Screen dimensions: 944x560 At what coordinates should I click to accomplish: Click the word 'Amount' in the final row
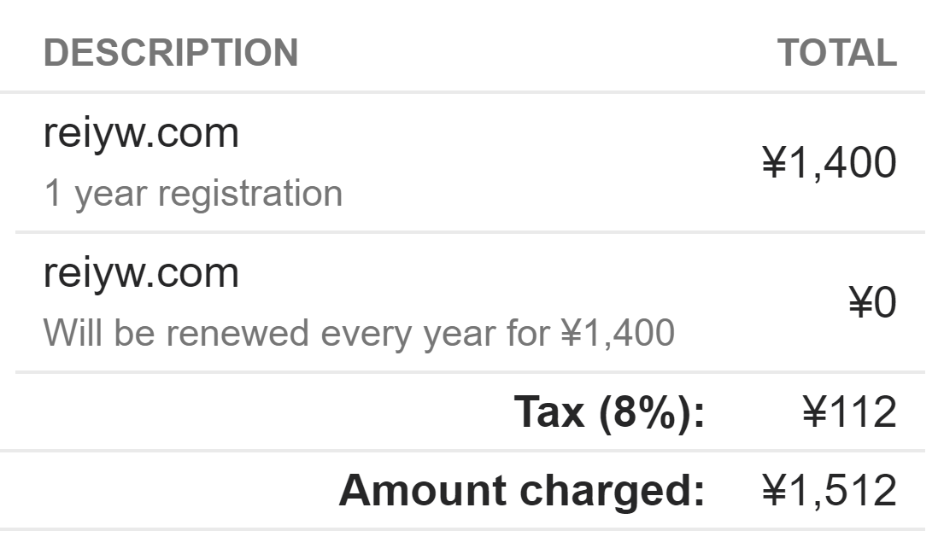pyautogui.click(x=423, y=491)
